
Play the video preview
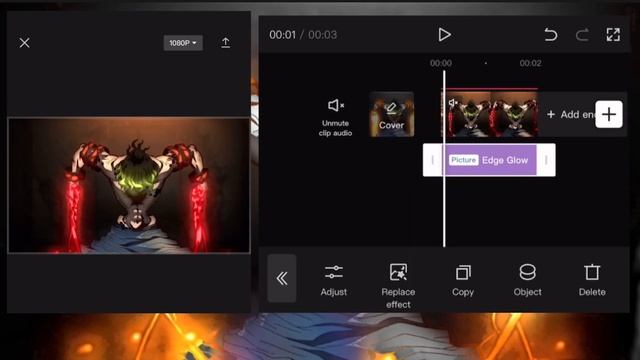(444, 35)
